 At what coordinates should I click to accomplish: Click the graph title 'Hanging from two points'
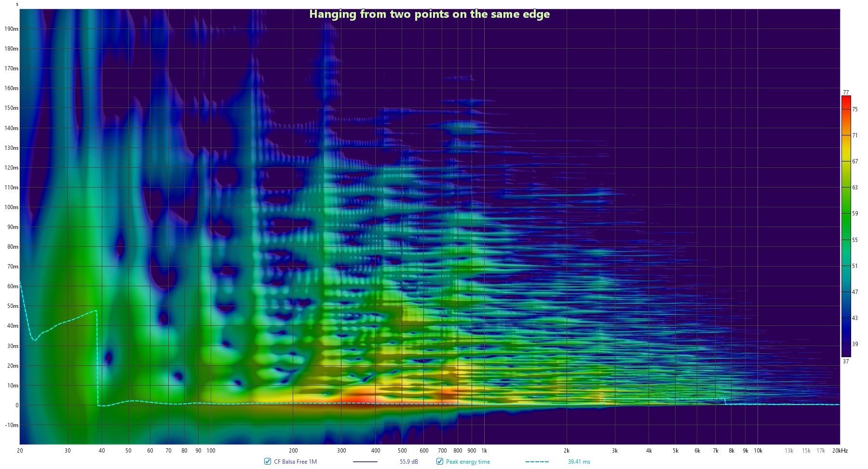tap(429, 14)
